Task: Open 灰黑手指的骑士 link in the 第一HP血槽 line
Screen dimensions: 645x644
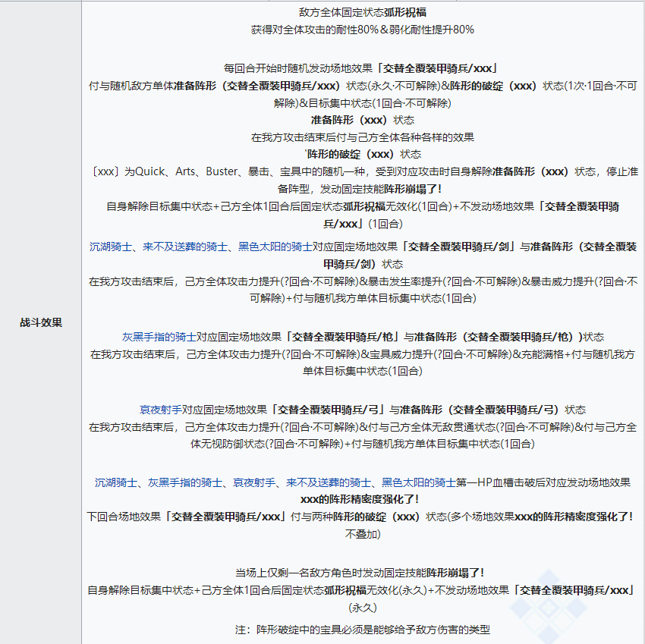Action: (x=184, y=482)
